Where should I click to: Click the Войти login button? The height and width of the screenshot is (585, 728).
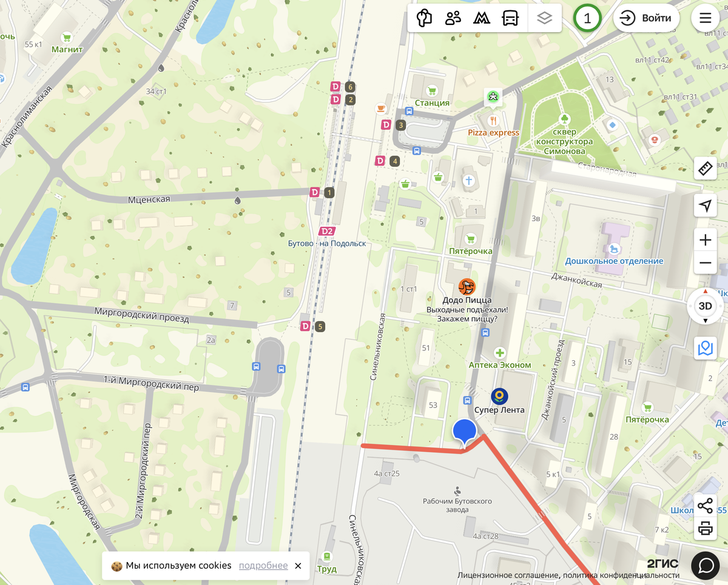647,18
